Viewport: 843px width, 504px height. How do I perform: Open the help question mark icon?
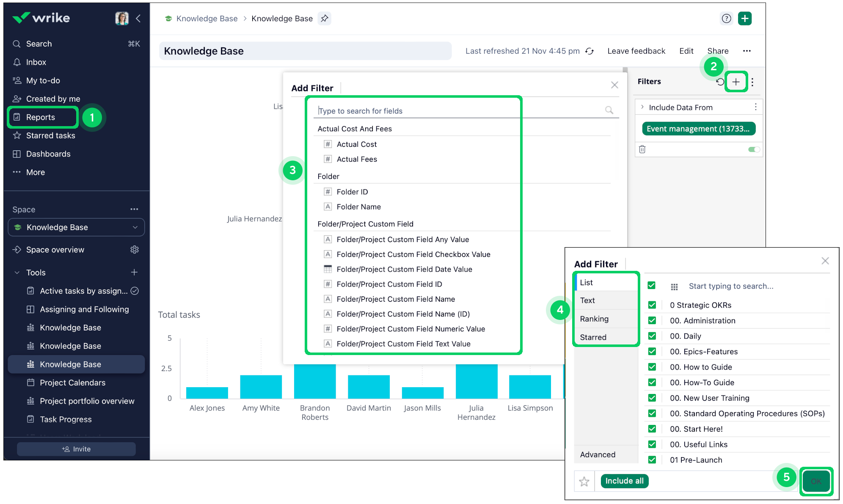tap(726, 19)
